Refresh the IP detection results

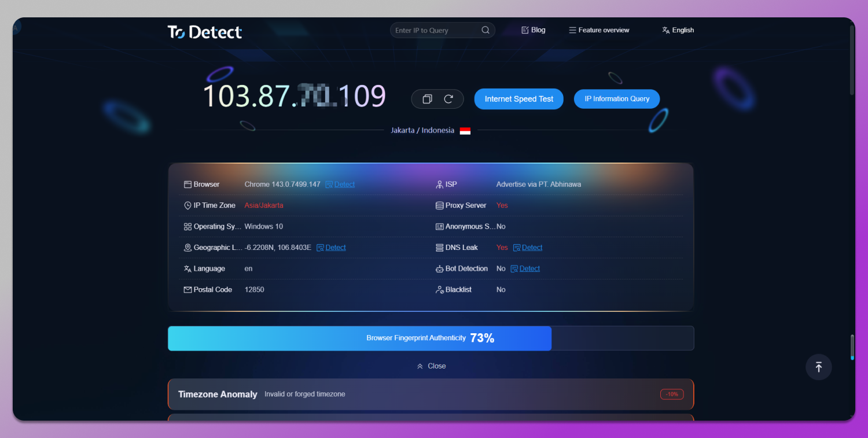click(448, 99)
